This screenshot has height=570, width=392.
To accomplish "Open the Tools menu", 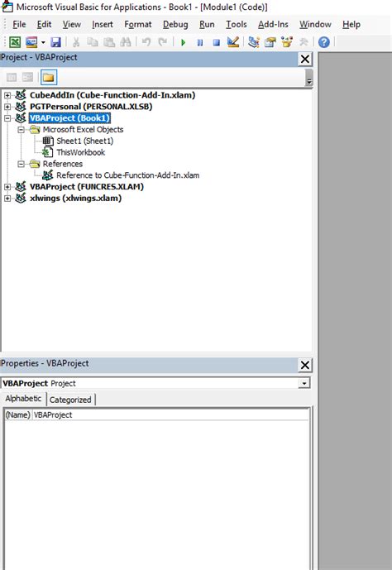I will pyautogui.click(x=237, y=24).
